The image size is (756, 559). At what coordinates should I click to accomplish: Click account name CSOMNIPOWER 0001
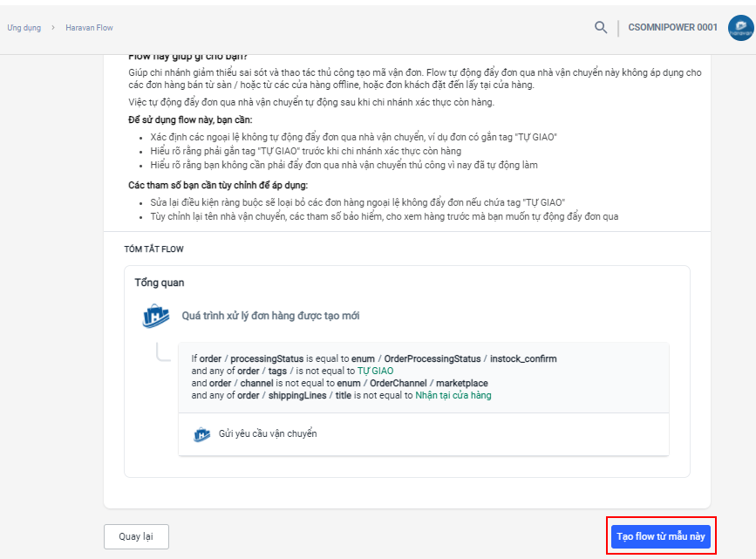point(672,28)
